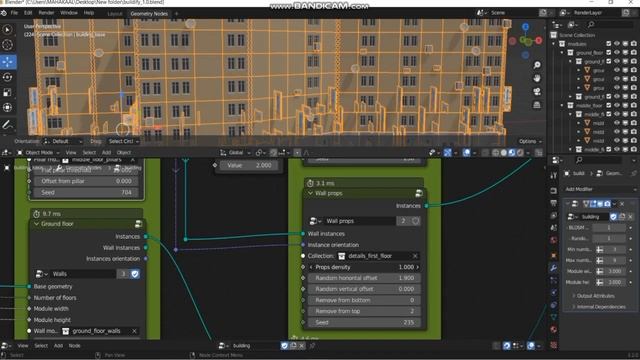Open the node editor Node menu
The height and width of the screenshot is (360, 640).
pyautogui.click(x=74, y=346)
